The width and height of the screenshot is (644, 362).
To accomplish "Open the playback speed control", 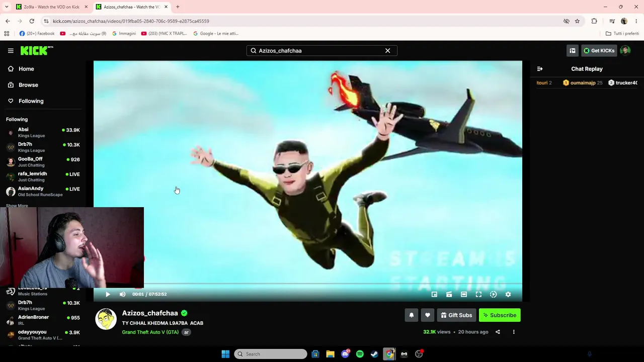I will tap(494, 294).
